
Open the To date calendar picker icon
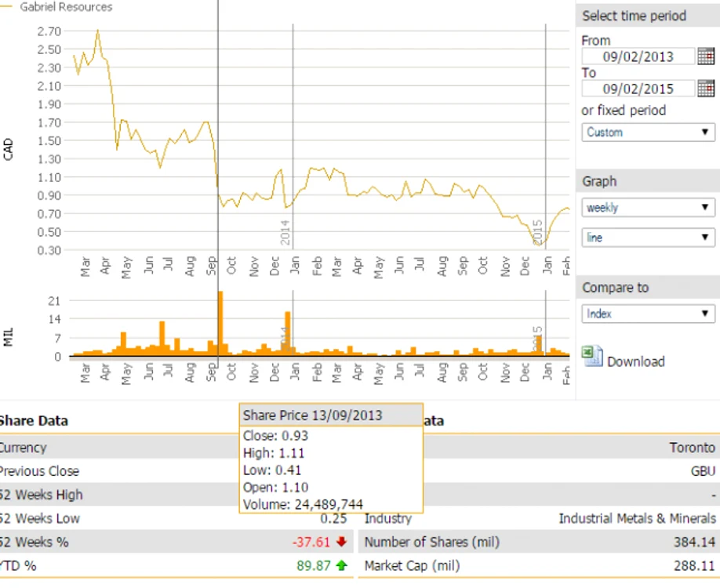pyautogui.click(x=706, y=88)
